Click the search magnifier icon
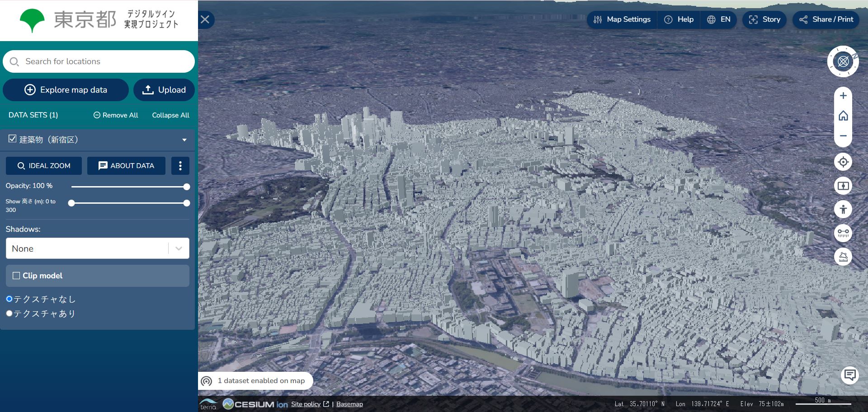This screenshot has width=868, height=412. coord(14,61)
